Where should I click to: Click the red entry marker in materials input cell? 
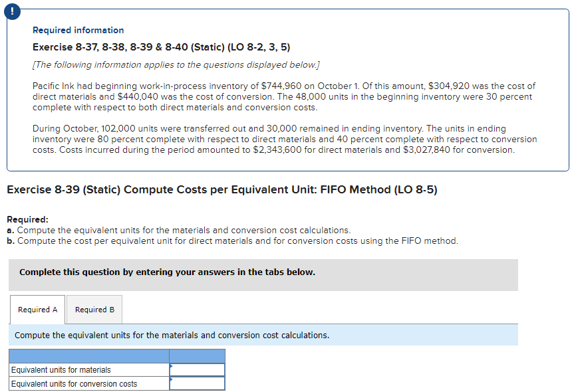pyautogui.click(x=172, y=366)
